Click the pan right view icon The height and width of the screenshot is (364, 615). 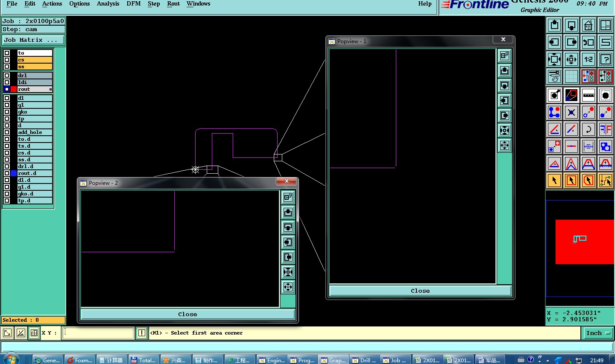(571, 42)
